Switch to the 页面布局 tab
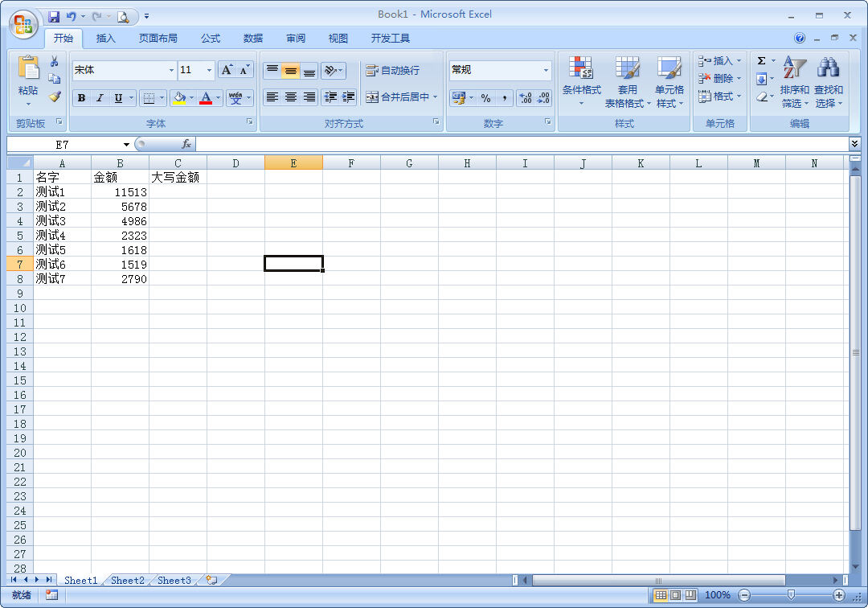 point(158,39)
